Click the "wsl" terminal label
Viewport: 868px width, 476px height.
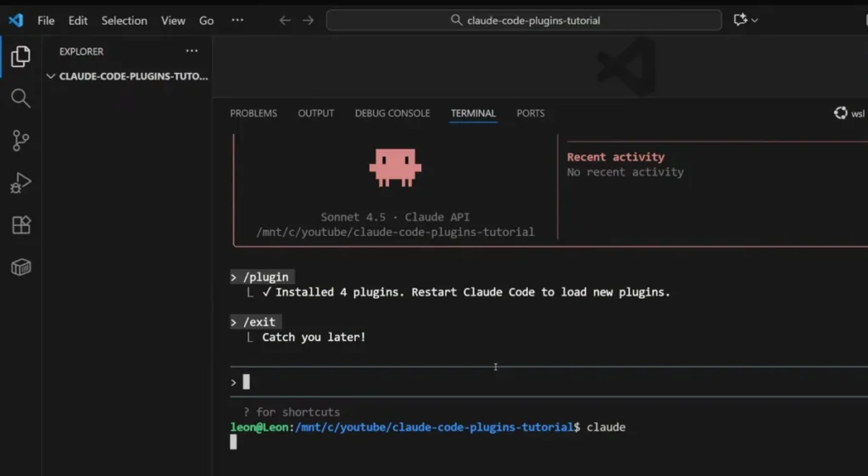click(x=858, y=114)
